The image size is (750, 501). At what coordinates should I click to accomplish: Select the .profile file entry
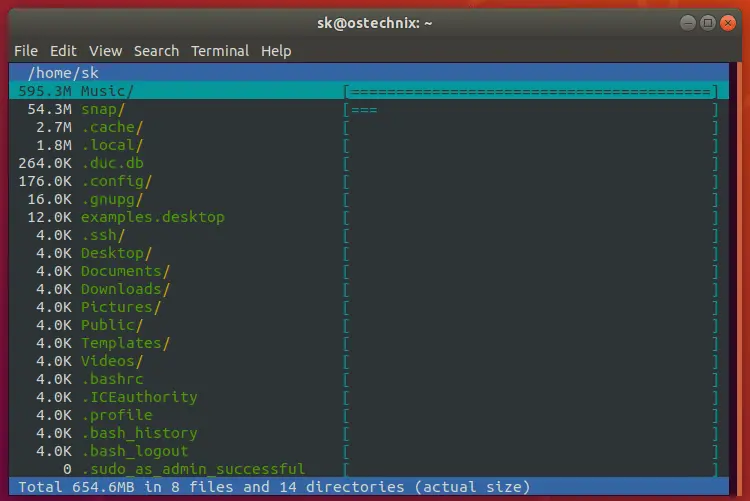pos(117,415)
